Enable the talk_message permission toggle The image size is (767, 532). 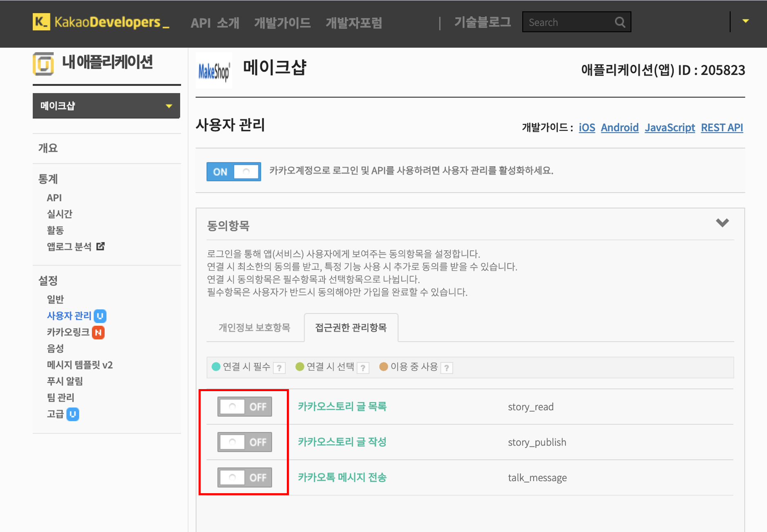pyautogui.click(x=245, y=478)
